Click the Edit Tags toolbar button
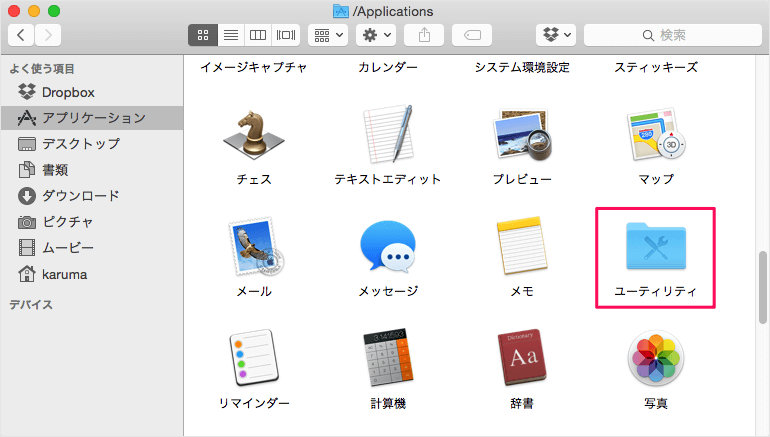This screenshot has height=437, width=770. [x=472, y=35]
